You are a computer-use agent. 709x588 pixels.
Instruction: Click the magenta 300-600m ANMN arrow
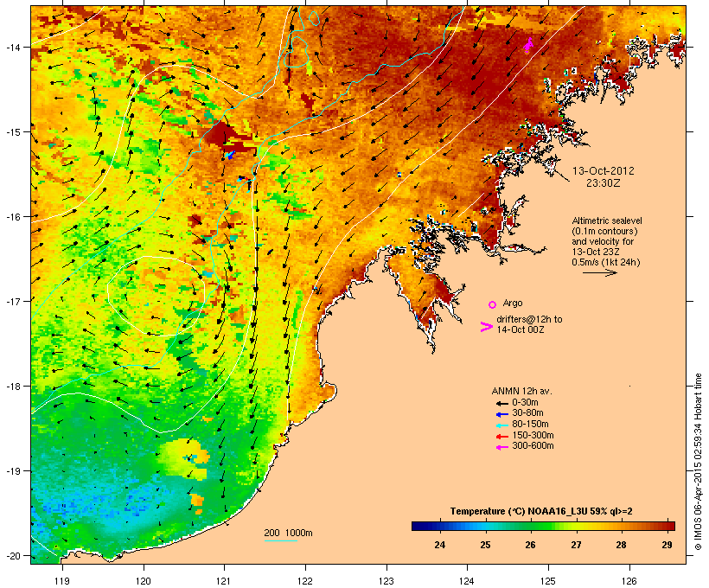[x=501, y=447]
